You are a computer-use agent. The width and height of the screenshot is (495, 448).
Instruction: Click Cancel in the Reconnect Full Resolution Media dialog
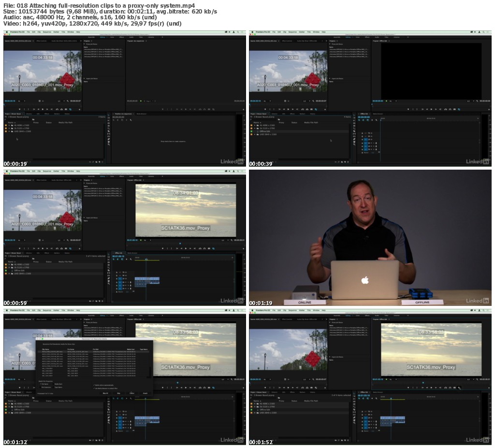click(x=132, y=393)
